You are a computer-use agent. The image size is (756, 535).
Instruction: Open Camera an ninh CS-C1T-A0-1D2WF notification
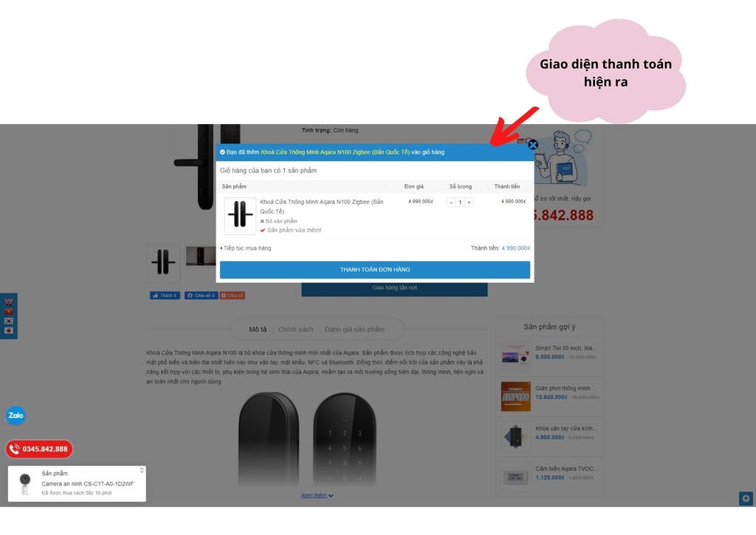pos(87,484)
